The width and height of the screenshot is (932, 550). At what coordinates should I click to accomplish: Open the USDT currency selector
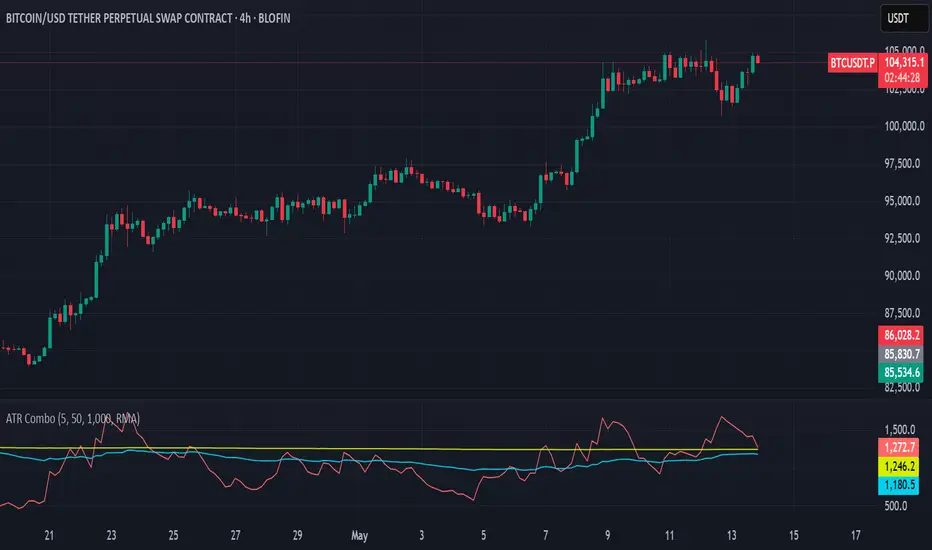click(903, 18)
